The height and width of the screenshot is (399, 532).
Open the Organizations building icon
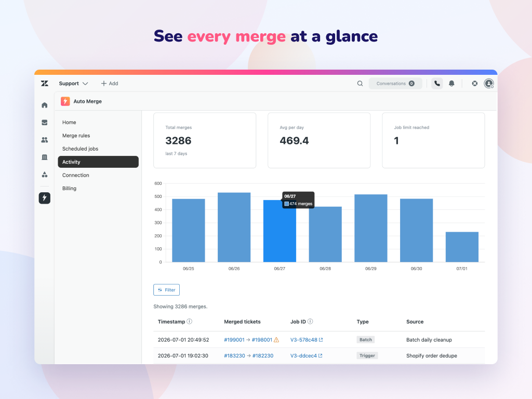point(45,157)
